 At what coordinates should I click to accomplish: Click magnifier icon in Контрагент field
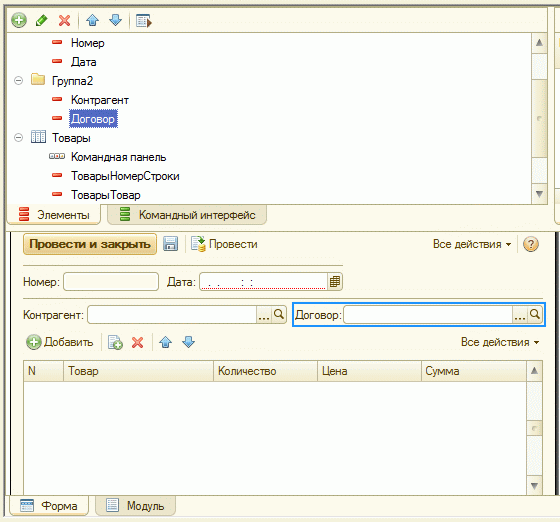[x=279, y=315]
